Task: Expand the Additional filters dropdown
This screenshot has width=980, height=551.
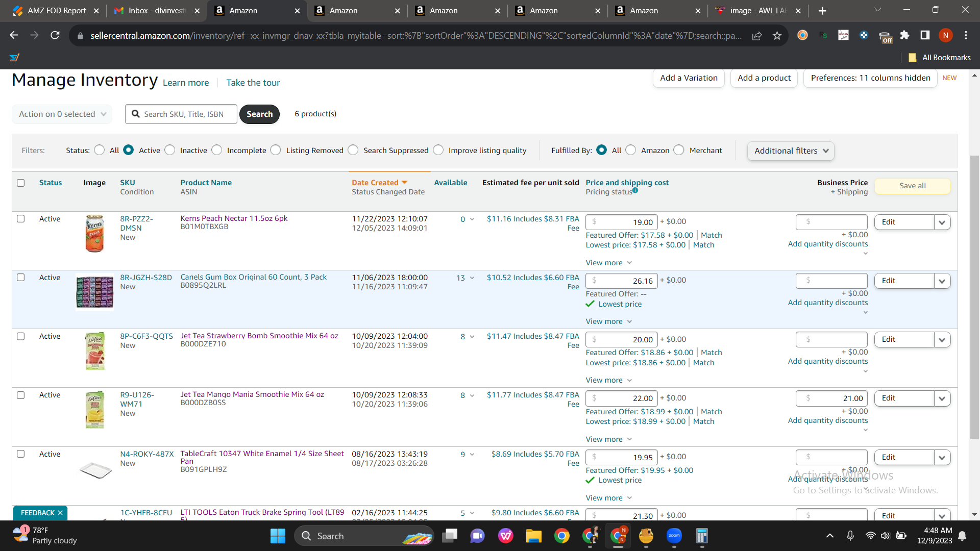Action: [791, 151]
